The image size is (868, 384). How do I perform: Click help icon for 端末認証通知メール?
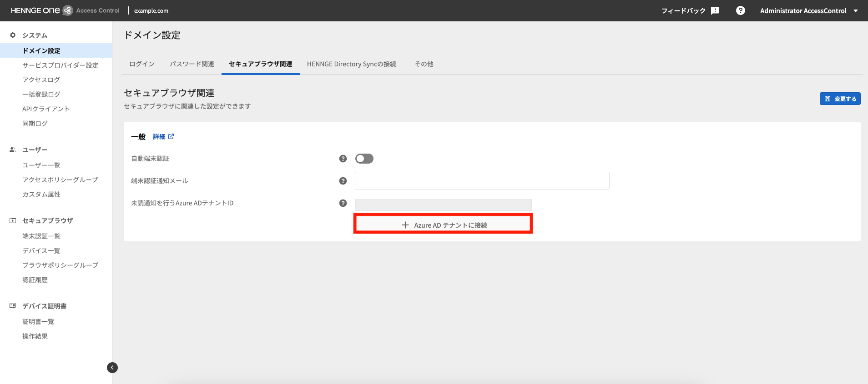pos(343,181)
